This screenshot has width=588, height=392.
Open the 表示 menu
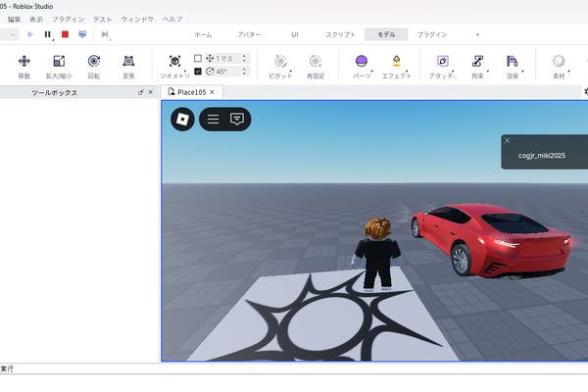[x=36, y=20]
